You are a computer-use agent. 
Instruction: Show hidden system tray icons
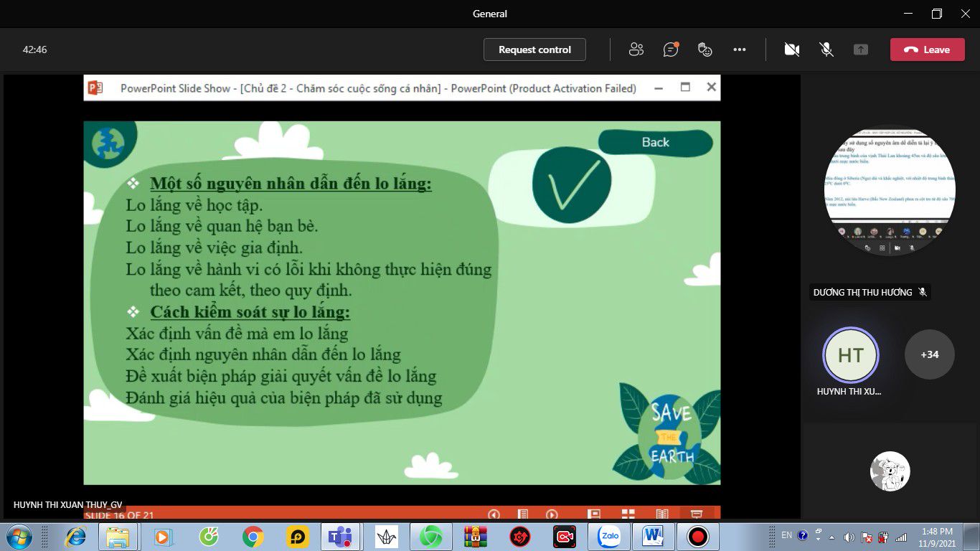(832, 537)
